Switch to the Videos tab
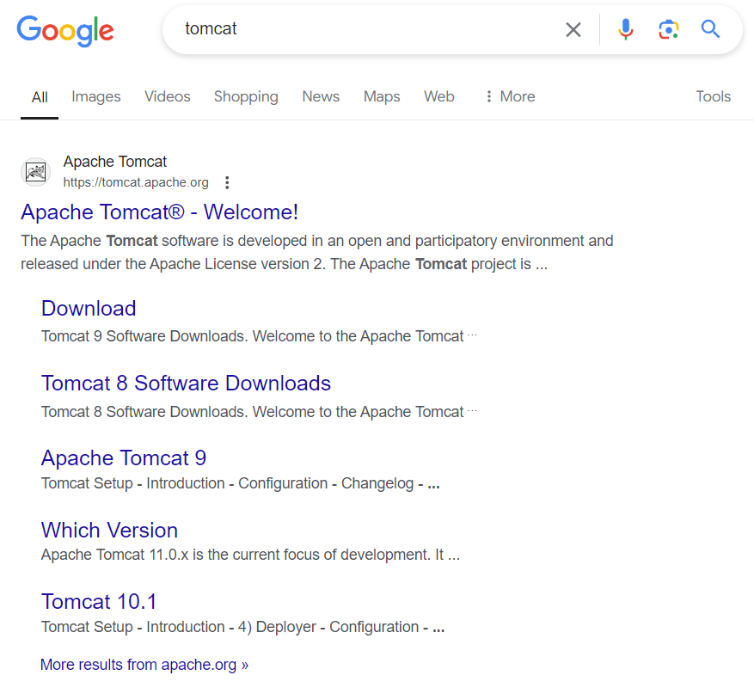The width and height of the screenshot is (754, 700). pos(168,96)
